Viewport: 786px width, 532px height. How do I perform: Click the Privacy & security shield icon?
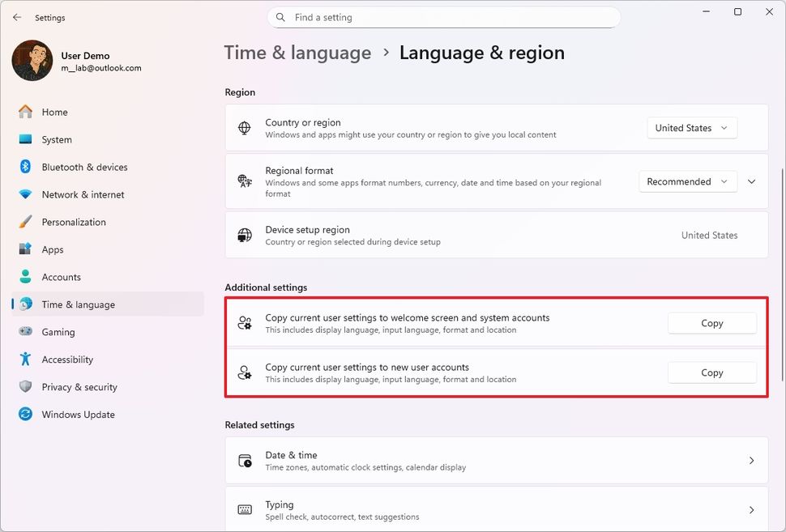point(25,387)
